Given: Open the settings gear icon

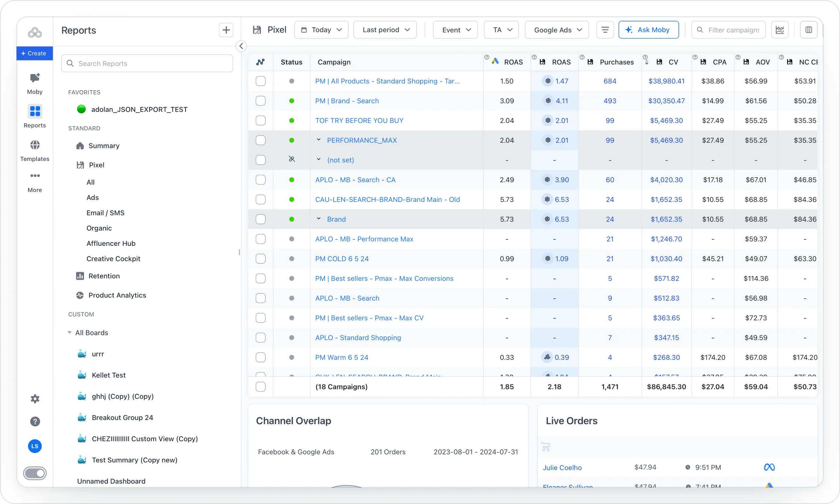Looking at the screenshot, I should pos(35,399).
